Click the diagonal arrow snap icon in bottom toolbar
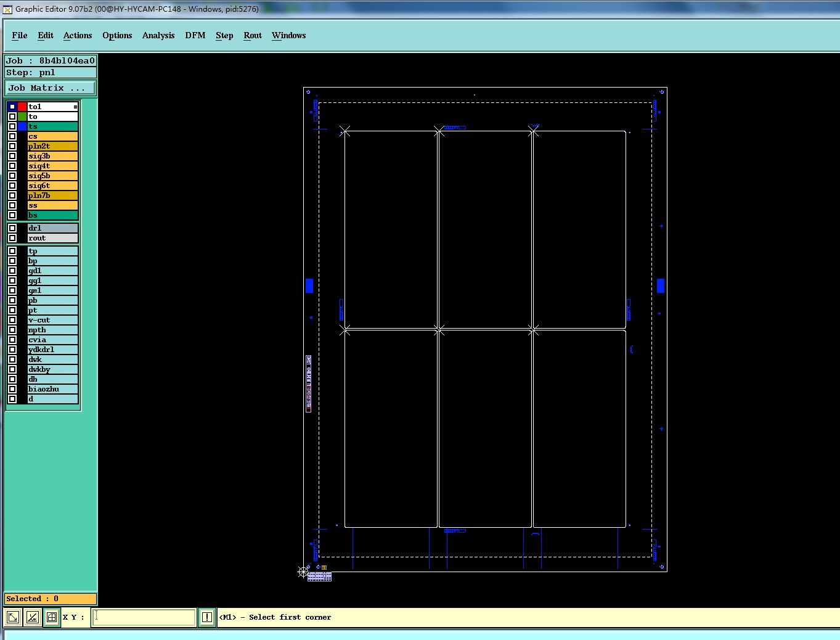This screenshot has width=840, height=640. pyautogui.click(x=13, y=617)
